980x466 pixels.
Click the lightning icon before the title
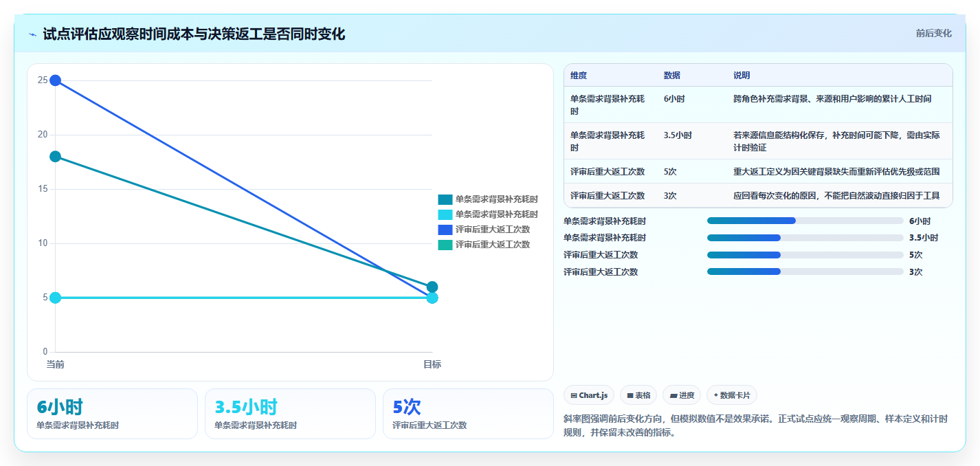tap(33, 34)
